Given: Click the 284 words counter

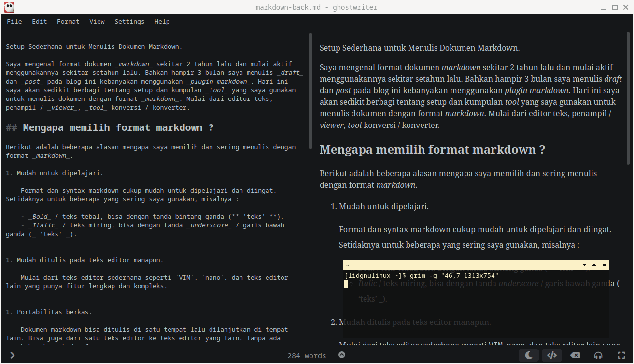Looking at the screenshot, I should (307, 356).
